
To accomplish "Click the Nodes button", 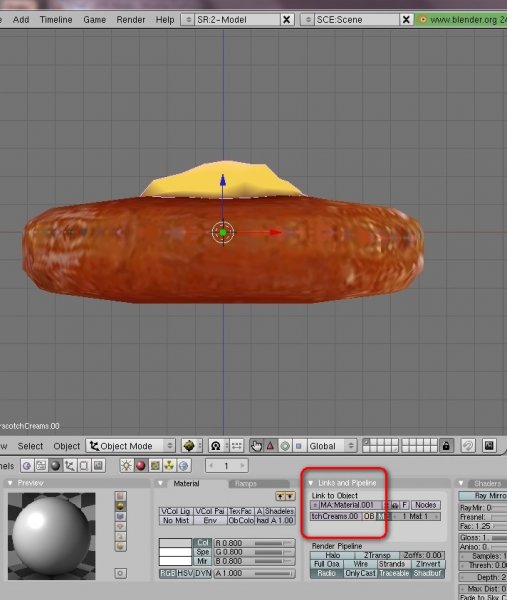I will point(425,505).
